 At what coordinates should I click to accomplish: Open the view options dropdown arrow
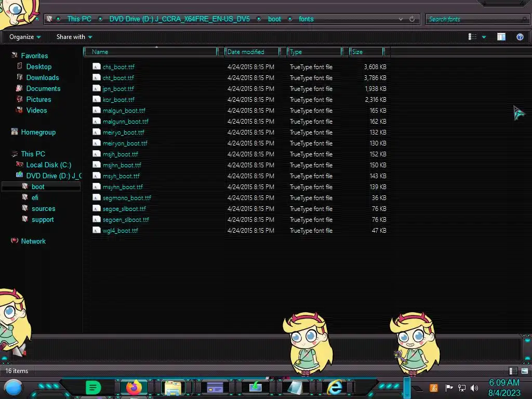tap(484, 37)
